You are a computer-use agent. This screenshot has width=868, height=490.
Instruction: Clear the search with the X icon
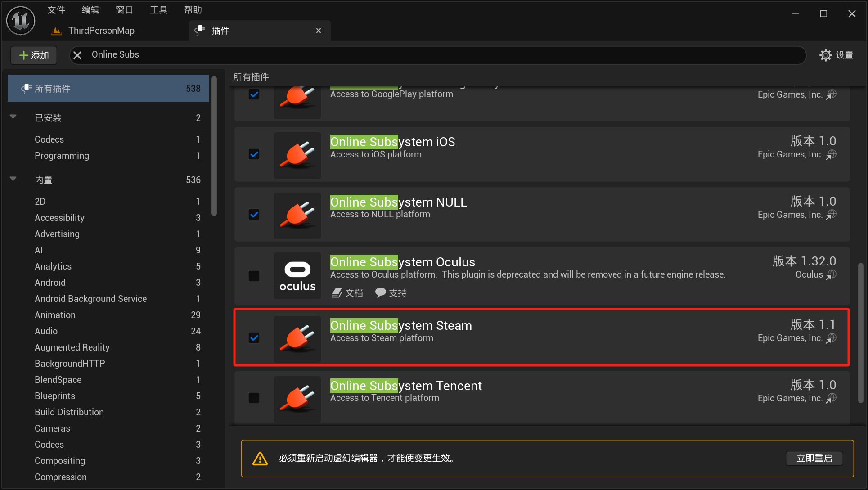click(x=77, y=55)
